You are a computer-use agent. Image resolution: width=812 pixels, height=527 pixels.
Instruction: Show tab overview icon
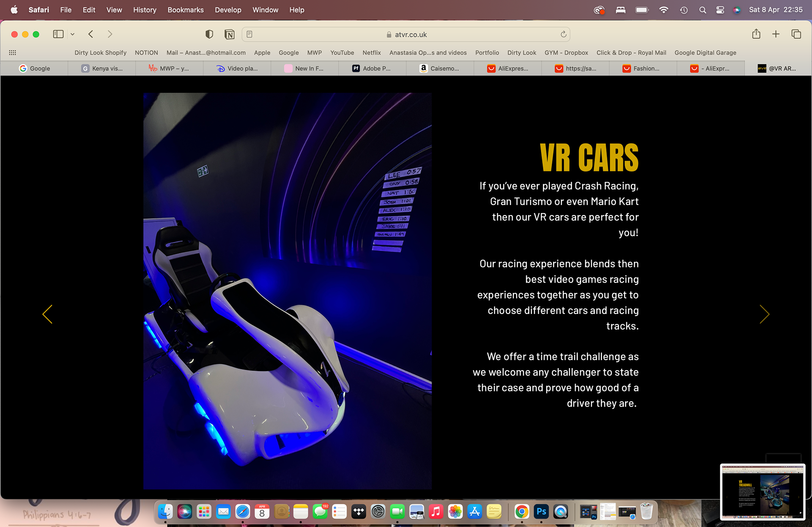(796, 34)
